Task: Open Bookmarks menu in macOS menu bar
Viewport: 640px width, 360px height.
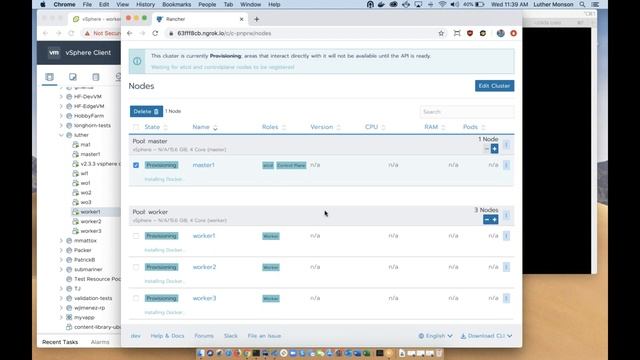Action: [x=176, y=4]
